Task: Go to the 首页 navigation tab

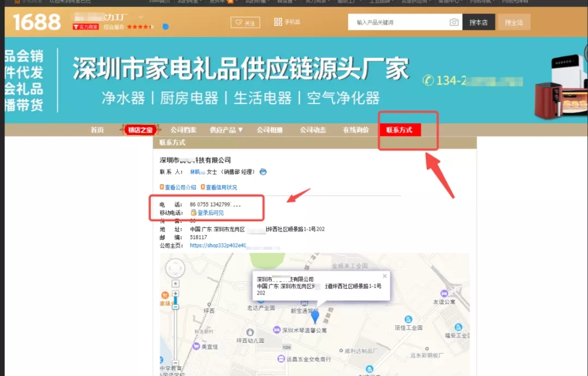Action: tap(97, 130)
